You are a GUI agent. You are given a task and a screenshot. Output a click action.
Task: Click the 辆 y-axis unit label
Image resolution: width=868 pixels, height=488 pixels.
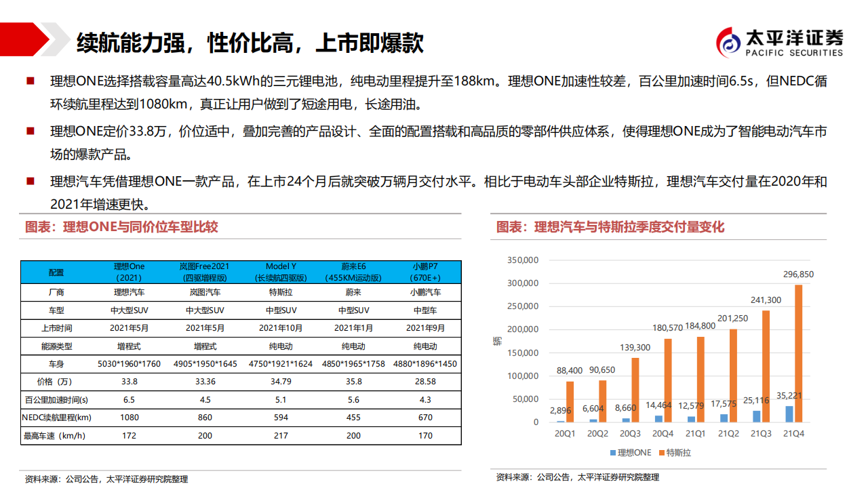click(x=497, y=340)
